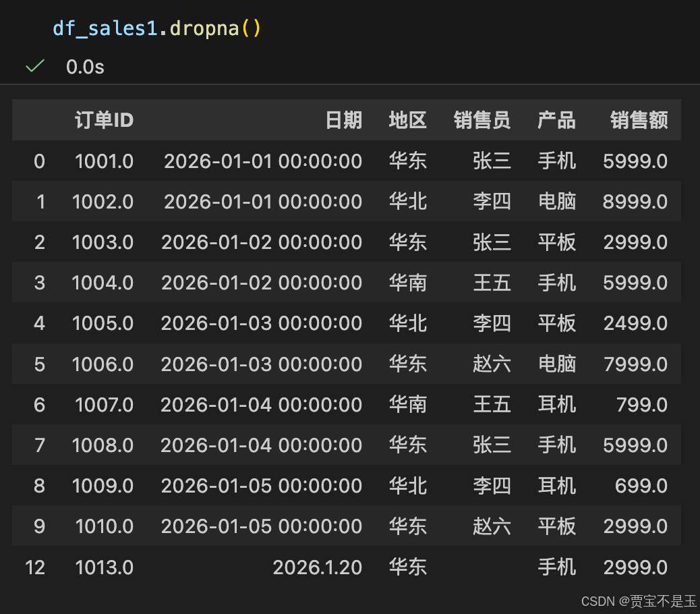
Task: Click 平板 in row 1003.0
Action: pyautogui.click(x=557, y=242)
